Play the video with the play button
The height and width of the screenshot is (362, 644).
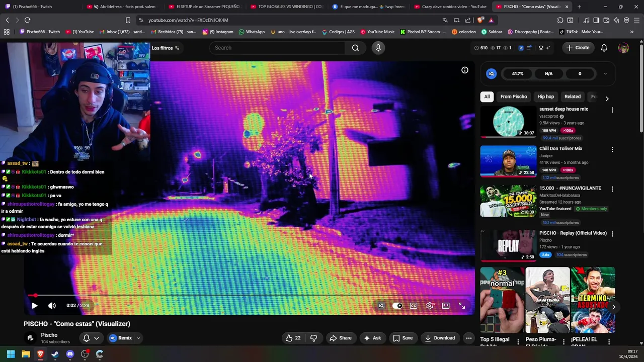tap(34, 305)
